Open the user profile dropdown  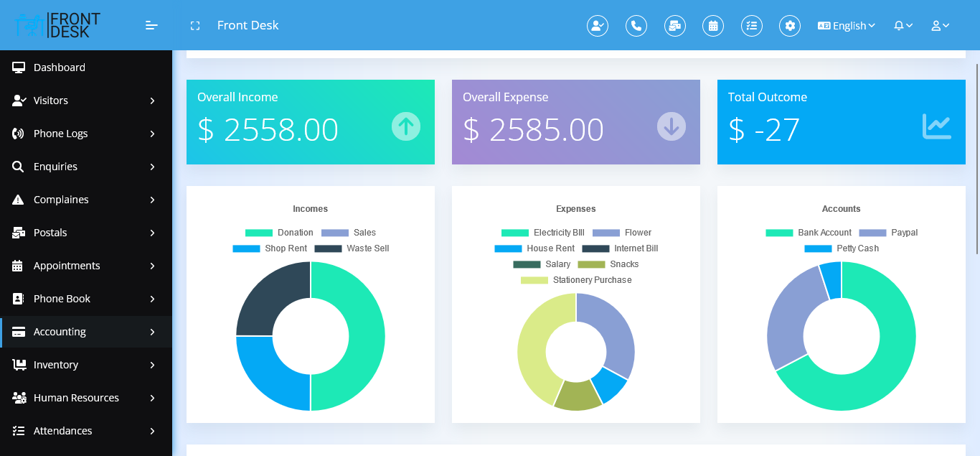[x=940, y=26]
